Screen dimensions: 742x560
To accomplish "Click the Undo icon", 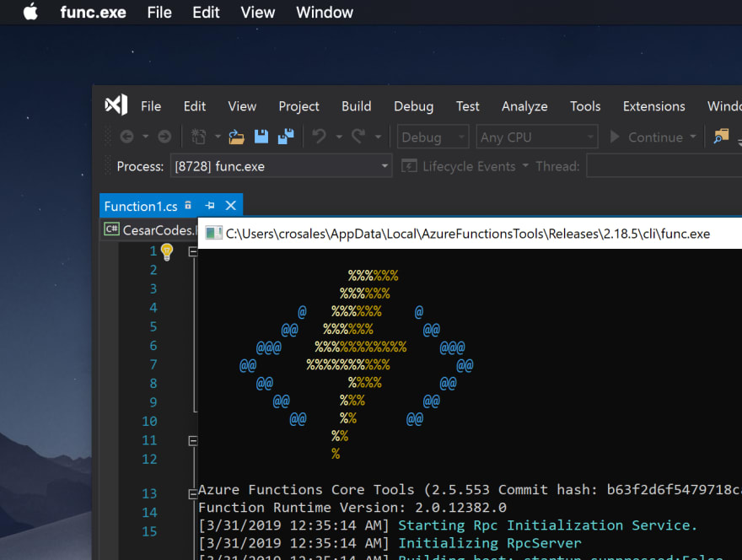I will click(320, 137).
